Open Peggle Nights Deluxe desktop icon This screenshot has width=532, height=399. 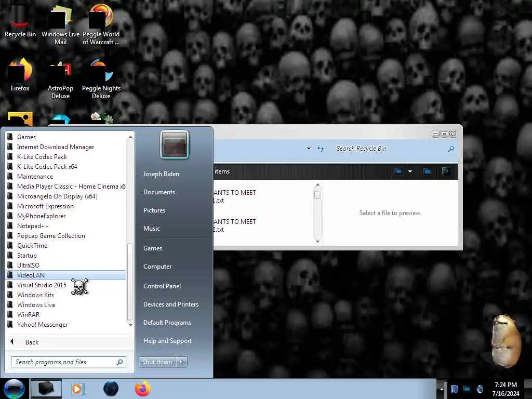click(101, 79)
